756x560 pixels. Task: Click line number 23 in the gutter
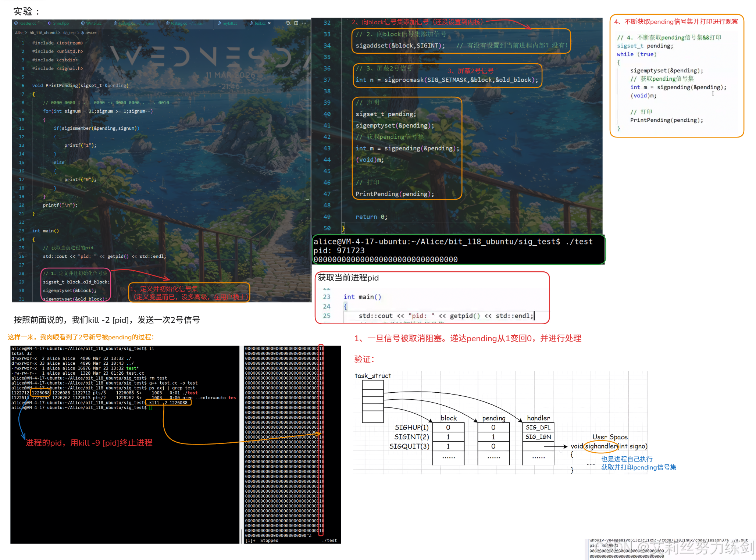coord(22,231)
